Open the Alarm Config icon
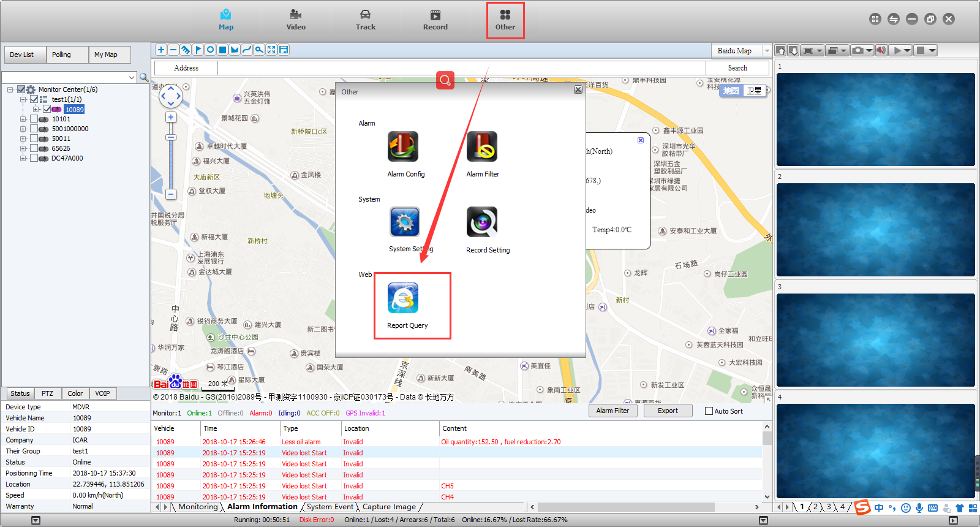980x527 pixels. click(403, 147)
